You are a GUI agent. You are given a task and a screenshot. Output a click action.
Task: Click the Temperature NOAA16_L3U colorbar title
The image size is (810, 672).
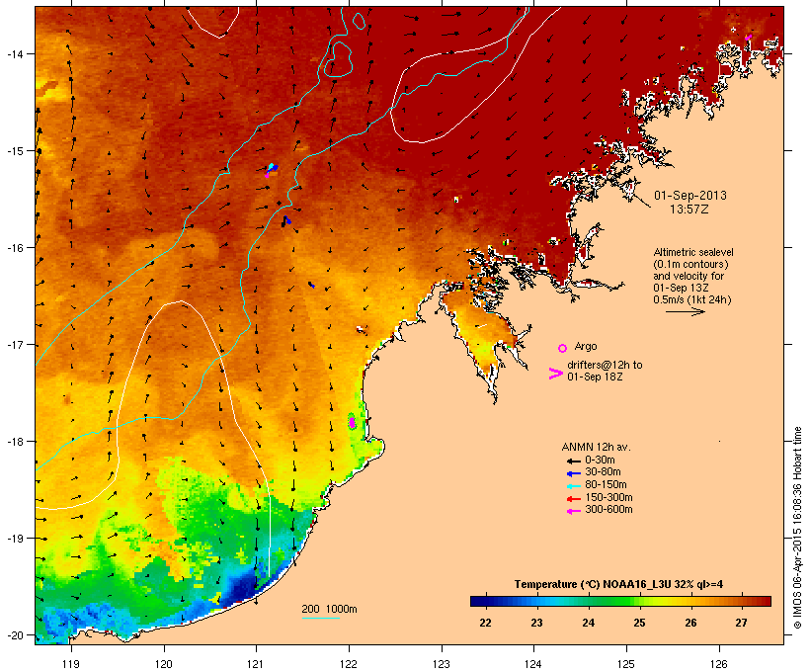[x=618, y=584]
